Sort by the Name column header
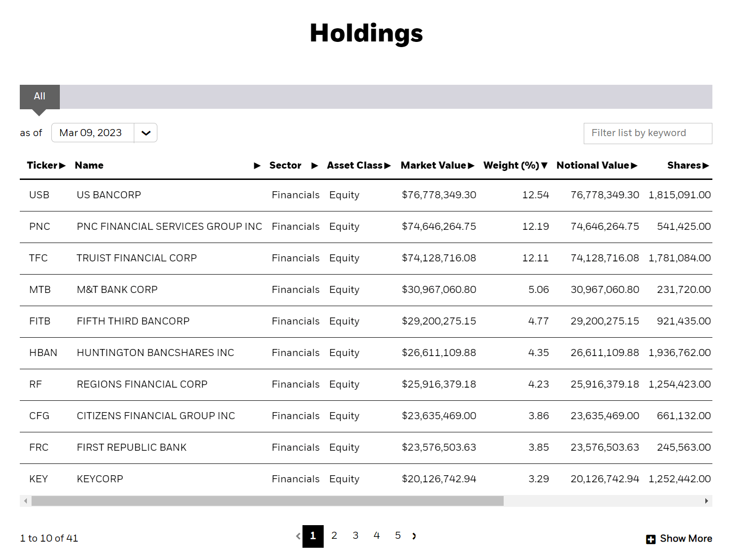 pos(167,165)
